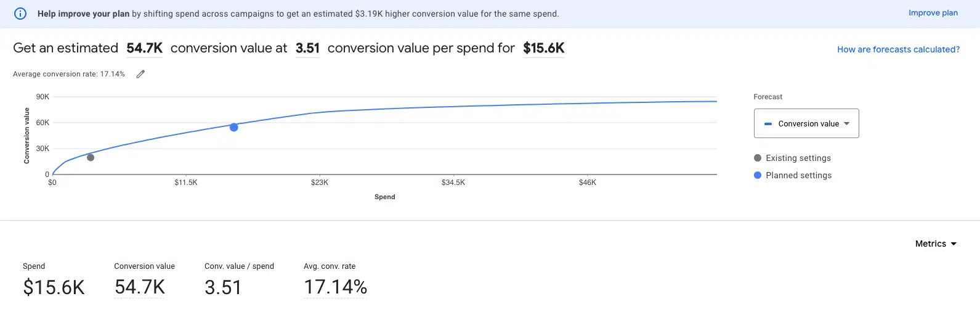Click the $15.6K spend in headline
The image size is (980, 312).
(x=544, y=48)
